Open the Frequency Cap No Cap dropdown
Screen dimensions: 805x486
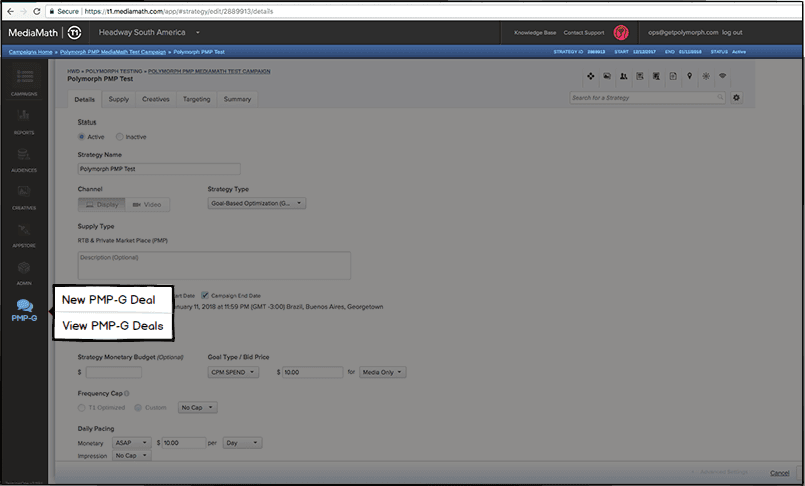198,407
